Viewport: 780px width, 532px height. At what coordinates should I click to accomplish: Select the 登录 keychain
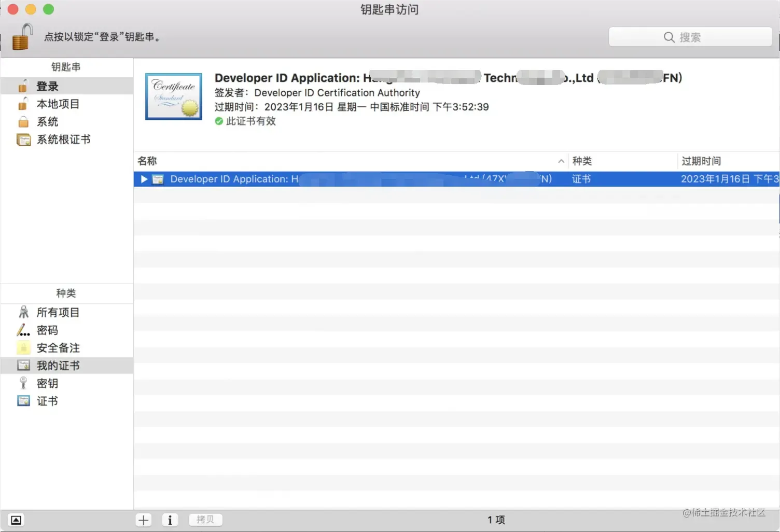[x=67, y=86]
